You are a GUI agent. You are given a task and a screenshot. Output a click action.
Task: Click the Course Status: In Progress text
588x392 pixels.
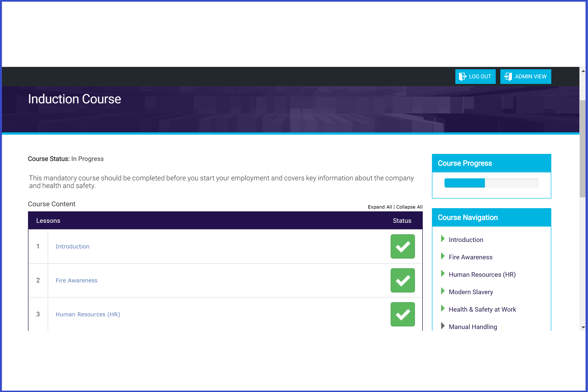pyautogui.click(x=66, y=159)
